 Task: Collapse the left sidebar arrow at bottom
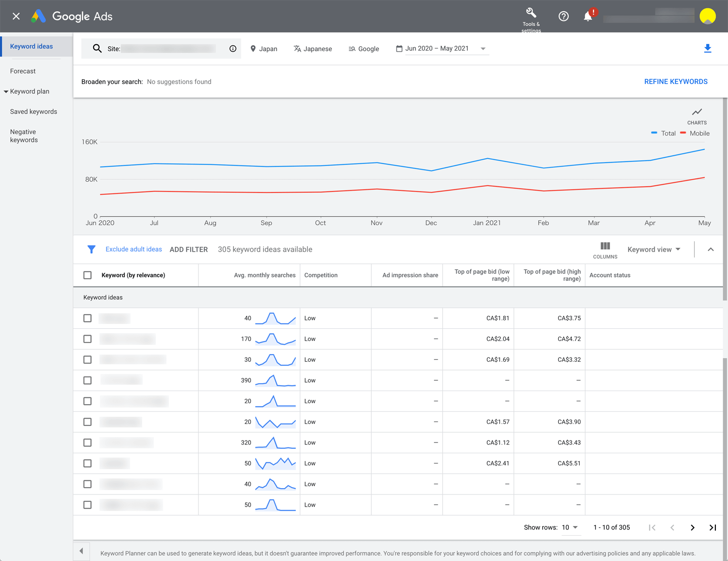tap(81, 551)
